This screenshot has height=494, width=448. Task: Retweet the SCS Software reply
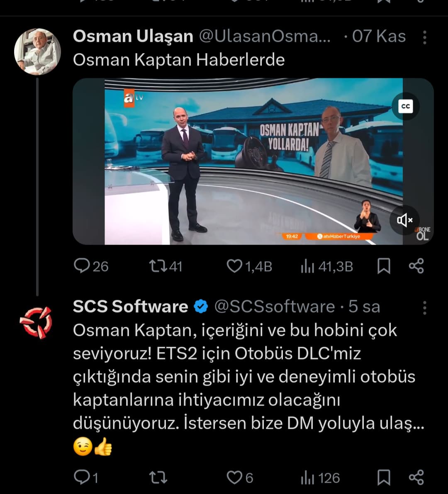pos(158,477)
